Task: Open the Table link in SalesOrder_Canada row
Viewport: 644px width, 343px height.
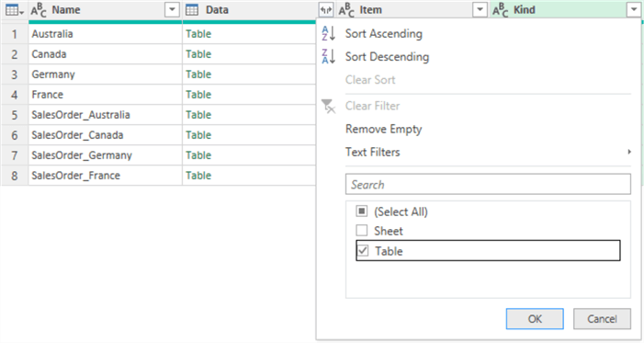Action: coord(198,135)
